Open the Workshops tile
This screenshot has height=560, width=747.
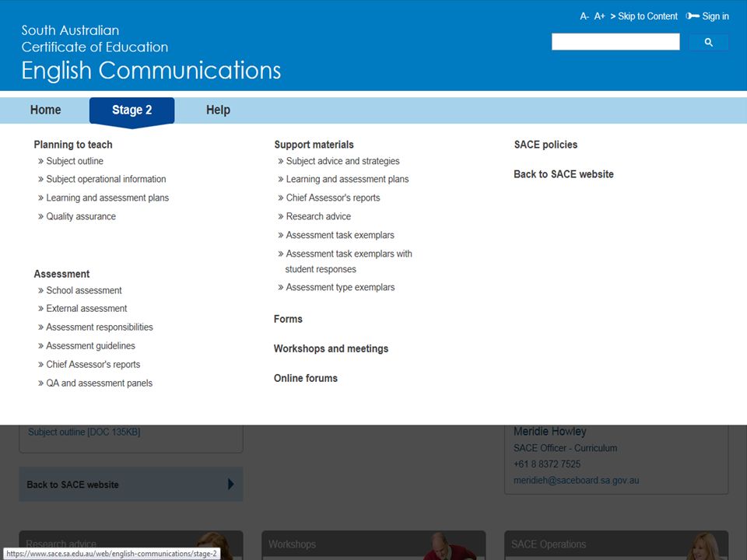tap(373, 544)
